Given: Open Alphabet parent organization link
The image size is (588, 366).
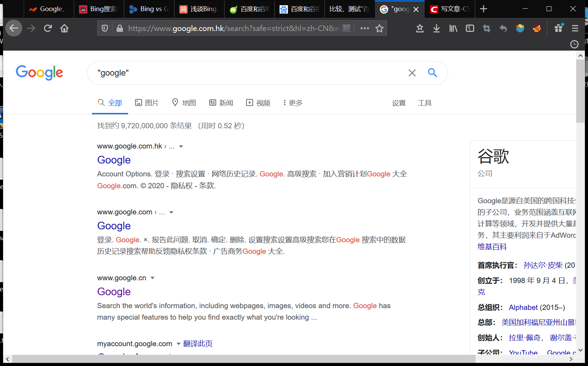Looking at the screenshot, I should tap(523, 307).
